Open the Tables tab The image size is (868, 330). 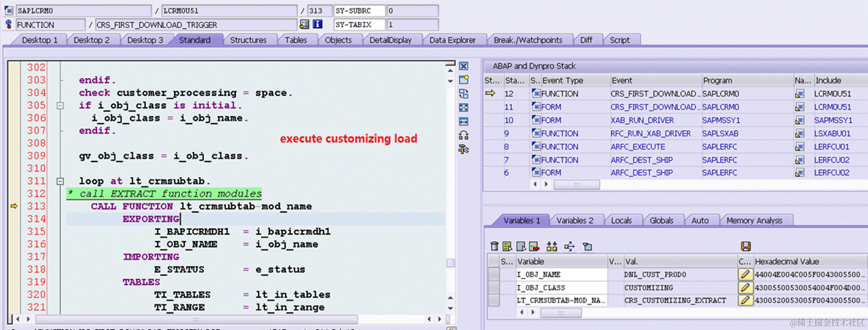pyautogui.click(x=296, y=40)
